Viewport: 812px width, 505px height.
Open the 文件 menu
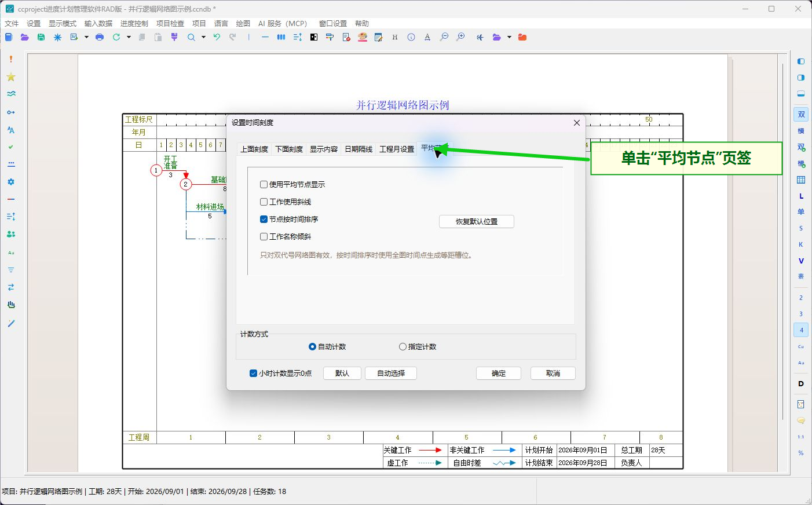[x=12, y=23]
